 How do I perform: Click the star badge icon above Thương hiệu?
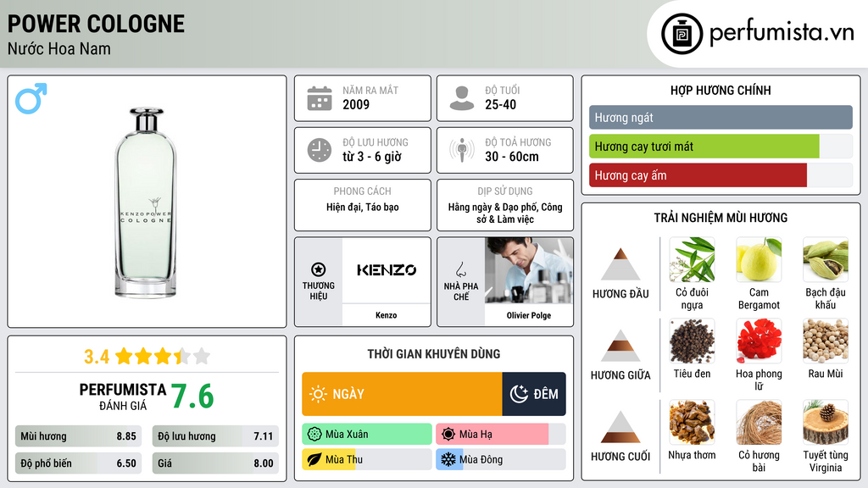[319, 269]
